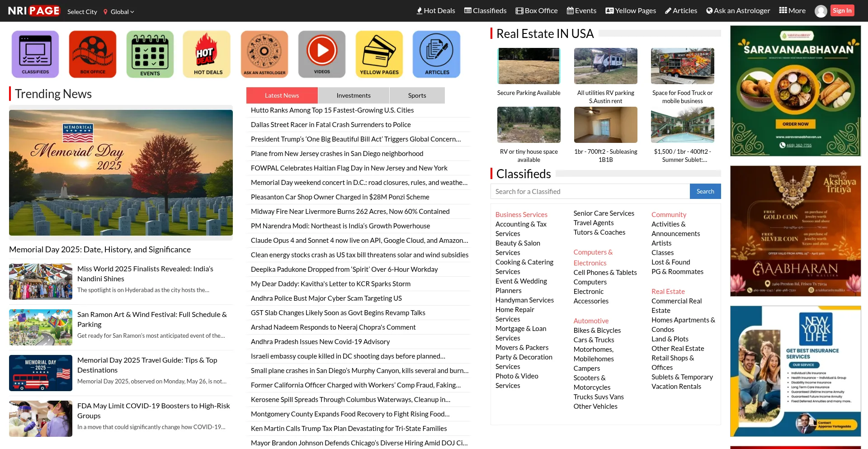Open Memorial Day 2025 Date History article title
Screen dimensions: 868x449
click(100, 249)
